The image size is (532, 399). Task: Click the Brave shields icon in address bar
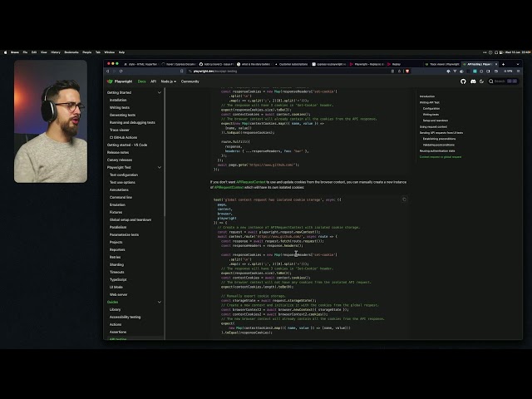pos(407,71)
